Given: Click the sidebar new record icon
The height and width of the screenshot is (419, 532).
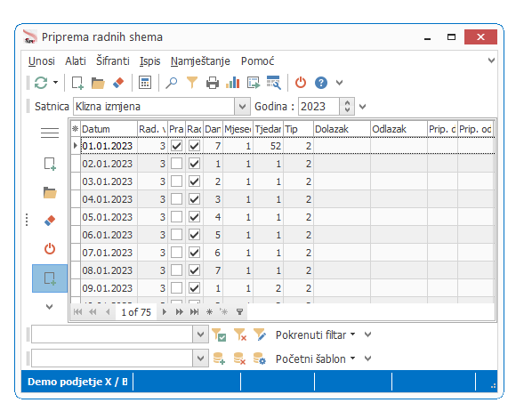Looking at the screenshot, I should (x=50, y=164).
